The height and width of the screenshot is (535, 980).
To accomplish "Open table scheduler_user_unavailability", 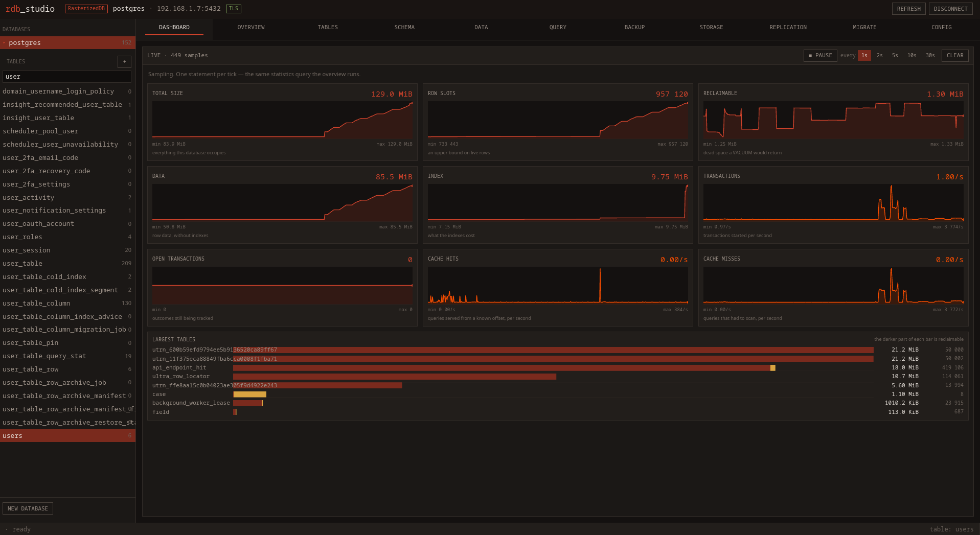I will 67,145.
